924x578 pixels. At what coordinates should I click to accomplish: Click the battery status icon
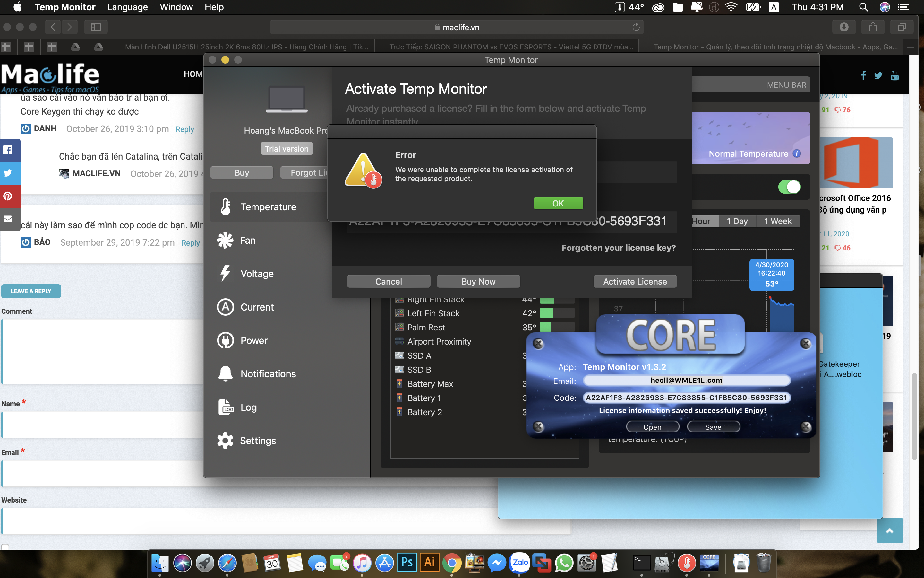coord(753,7)
